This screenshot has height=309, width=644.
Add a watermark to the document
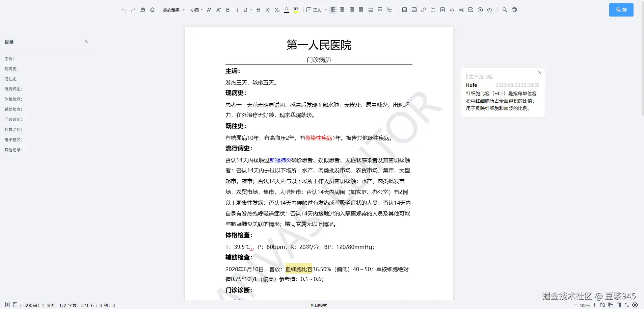442,10
